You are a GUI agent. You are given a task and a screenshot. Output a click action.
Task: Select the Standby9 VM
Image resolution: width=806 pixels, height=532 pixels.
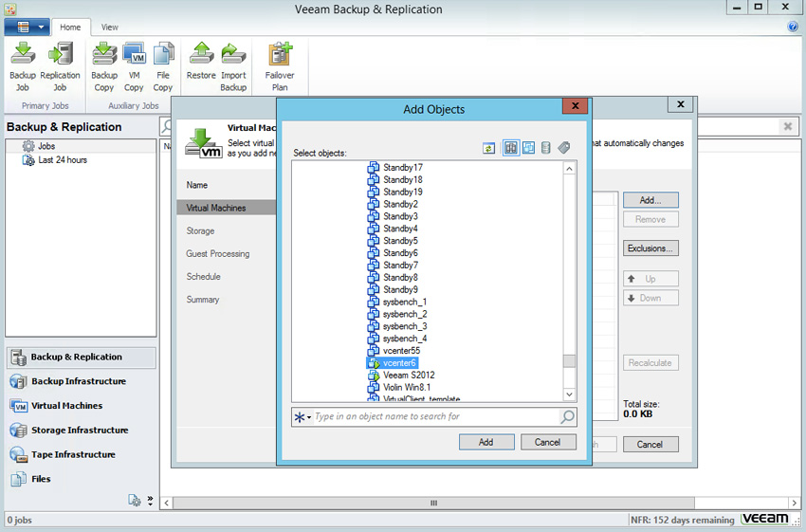coord(393,289)
